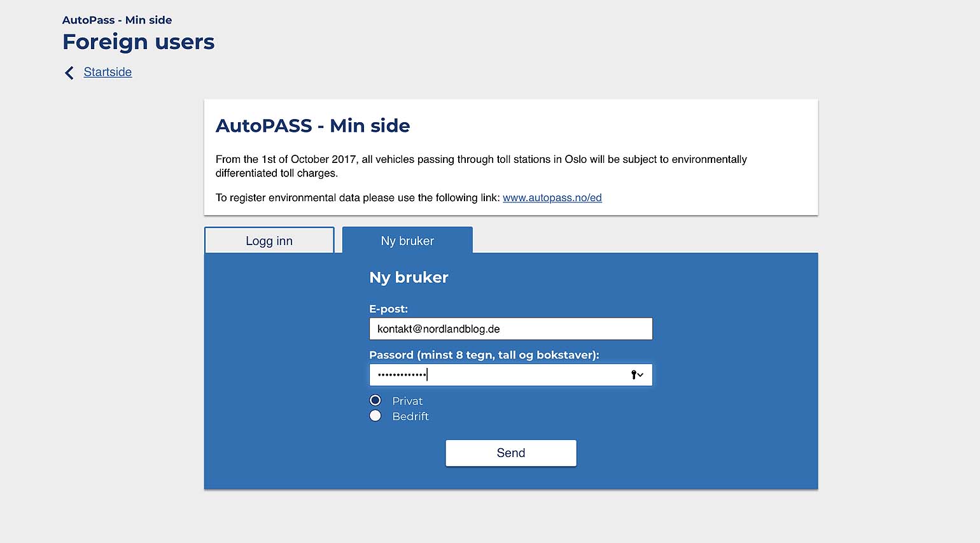Click the 'AutoPass - Min side' top label
Image resolution: width=980 pixels, height=543 pixels.
click(x=117, y=20)
